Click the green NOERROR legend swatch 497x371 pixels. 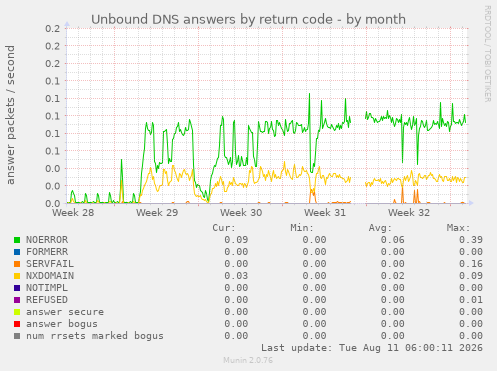pos(17,240)
